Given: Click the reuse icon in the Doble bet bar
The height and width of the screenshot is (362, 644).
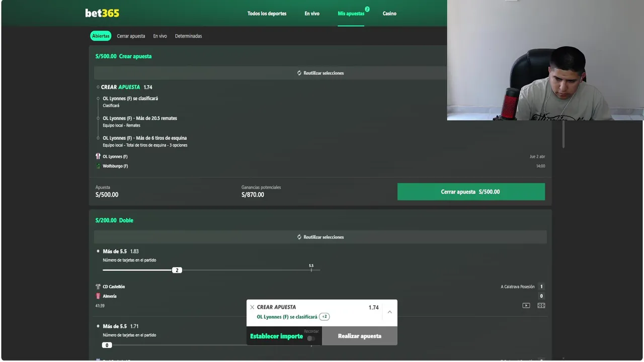Looking at the screenshot, I should (299, 237).
